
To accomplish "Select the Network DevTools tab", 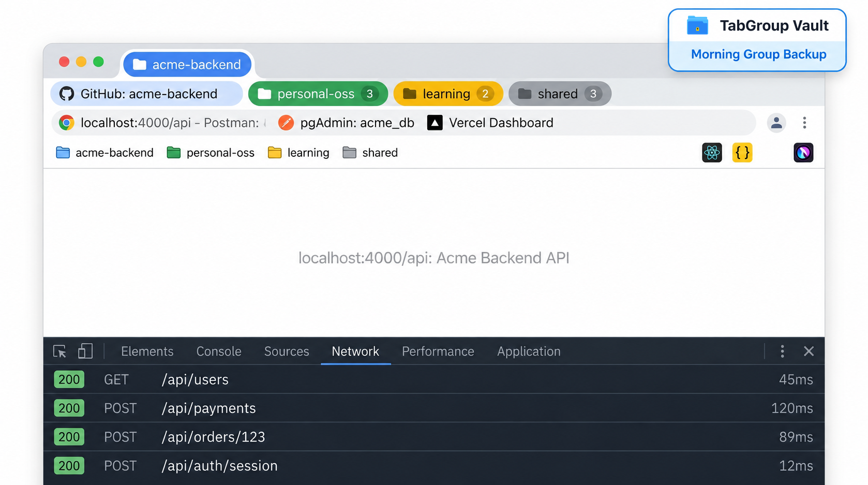I will click(x=355, y=351).
